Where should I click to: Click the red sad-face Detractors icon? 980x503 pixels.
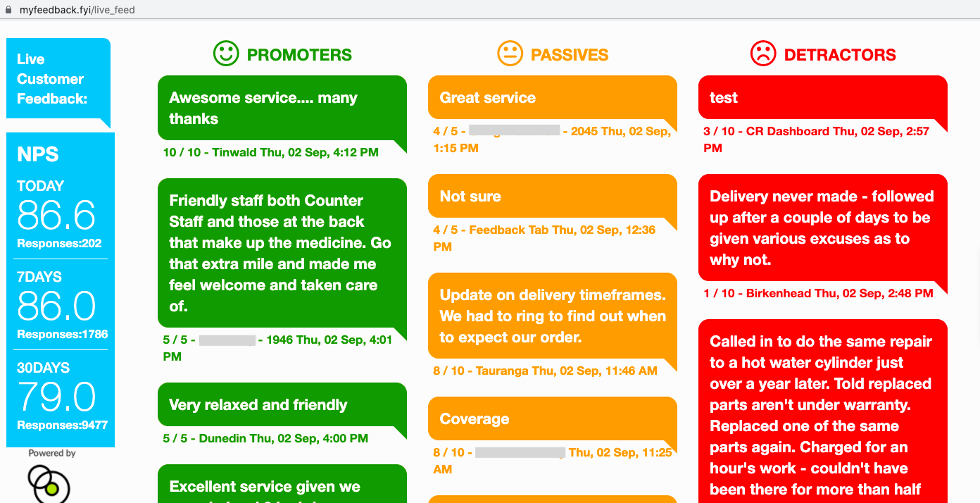(x=763, y=54)
